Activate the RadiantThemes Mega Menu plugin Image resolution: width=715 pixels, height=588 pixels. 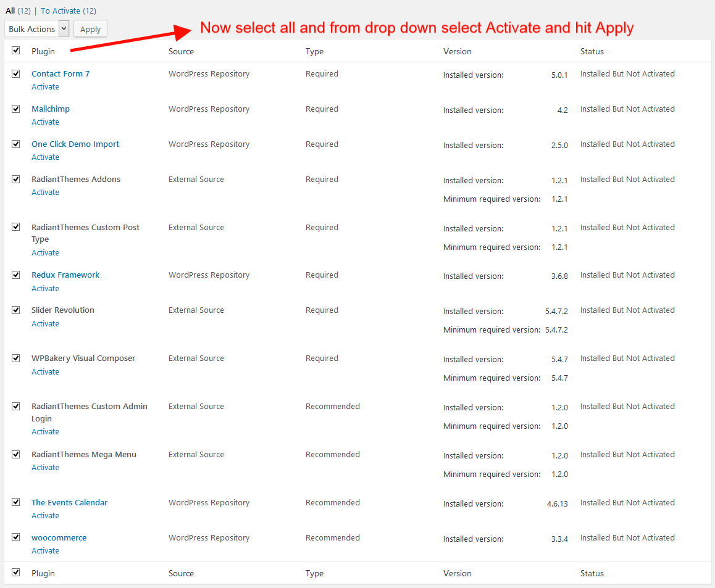point(45,468)
